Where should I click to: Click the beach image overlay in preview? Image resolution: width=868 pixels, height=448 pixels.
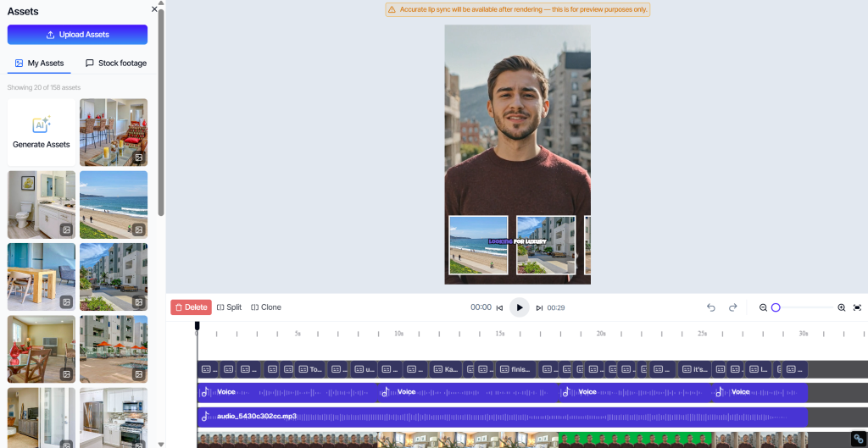(x=478, y=245)
